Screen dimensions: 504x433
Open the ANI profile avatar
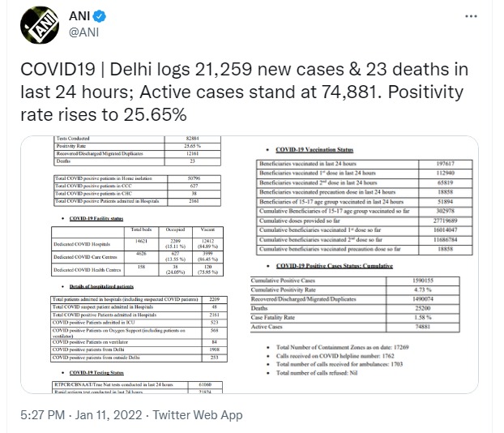tap(40, 25)
